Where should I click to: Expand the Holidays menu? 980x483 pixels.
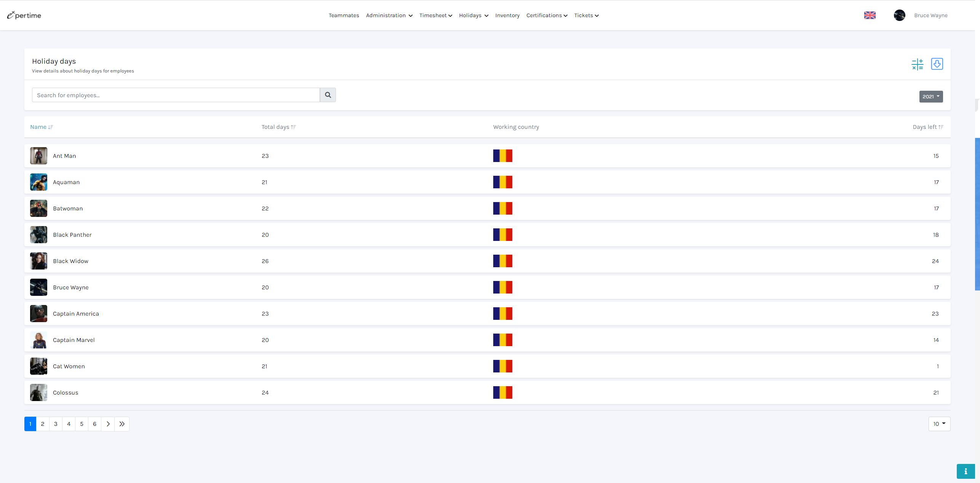473,15
